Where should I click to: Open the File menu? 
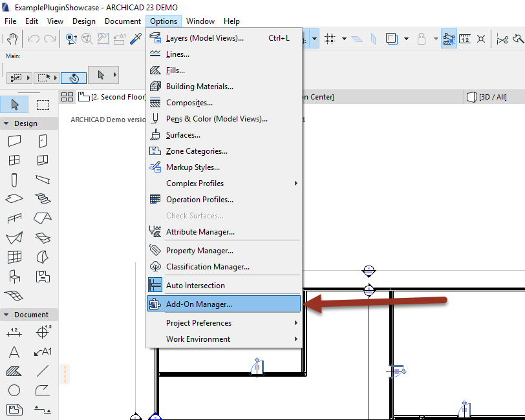pyautogui.click(x=10, y=21)
